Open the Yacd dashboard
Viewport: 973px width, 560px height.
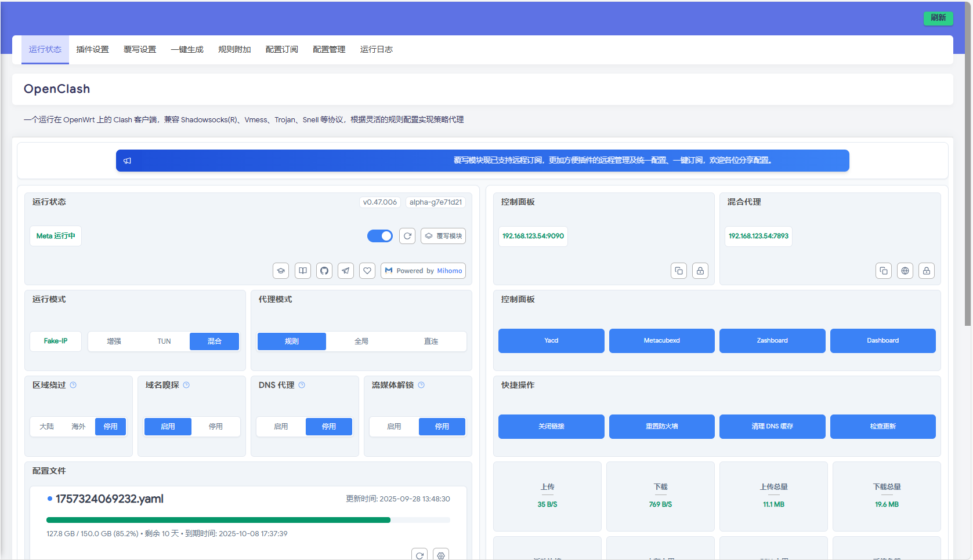click(551, 341)
